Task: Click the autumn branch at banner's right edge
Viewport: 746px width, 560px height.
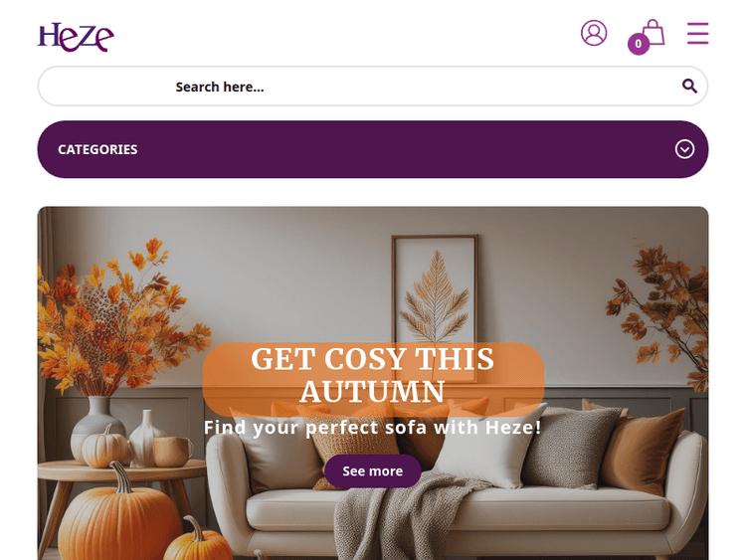Action: (661, 314)
